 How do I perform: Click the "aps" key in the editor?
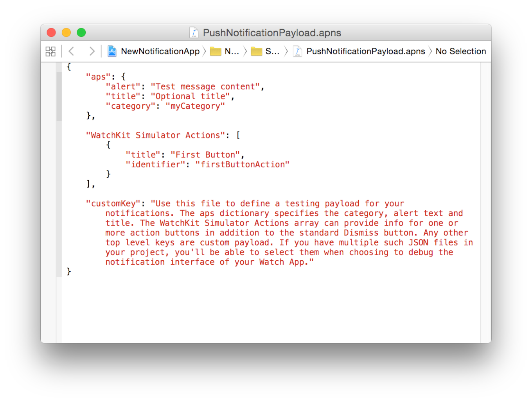pyautogui.click(x=98, y=77)
